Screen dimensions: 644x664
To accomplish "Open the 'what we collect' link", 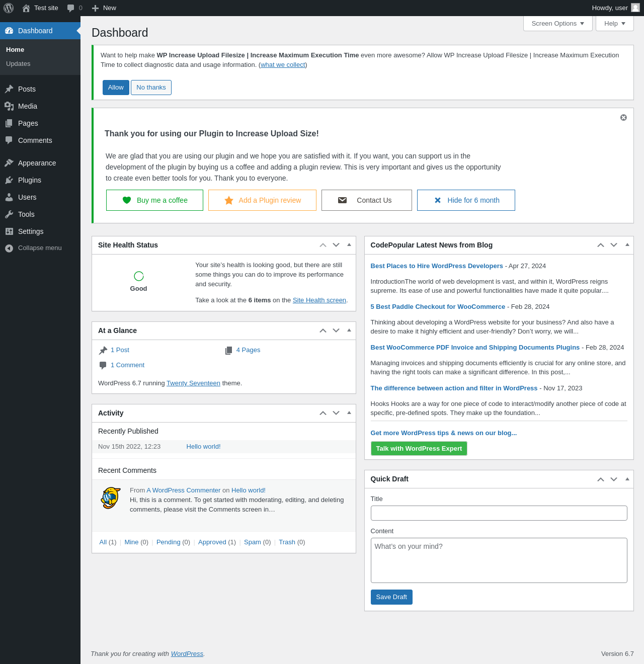I will (283, 65).
